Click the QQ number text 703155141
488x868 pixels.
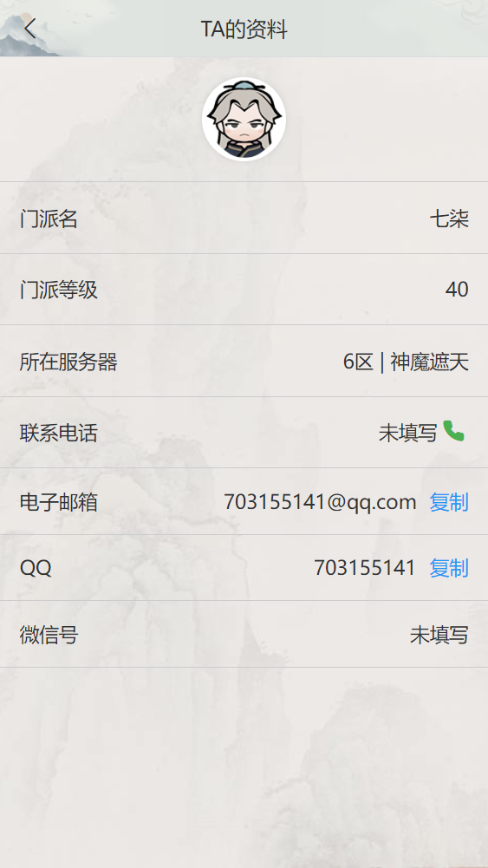[365, 568]
